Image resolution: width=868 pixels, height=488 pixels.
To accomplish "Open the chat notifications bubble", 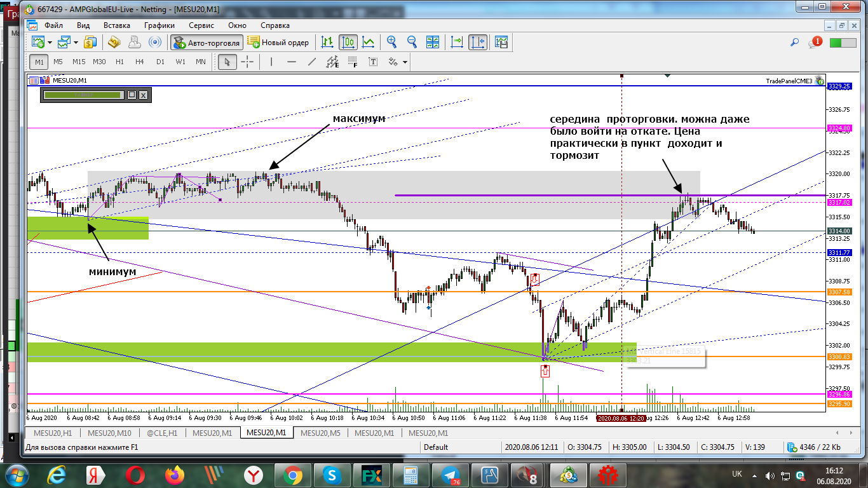I will pos(814,43).
